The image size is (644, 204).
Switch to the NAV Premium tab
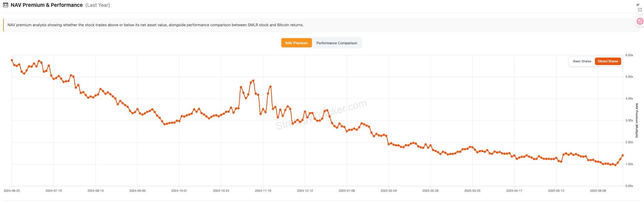click(x=296, y=43)
